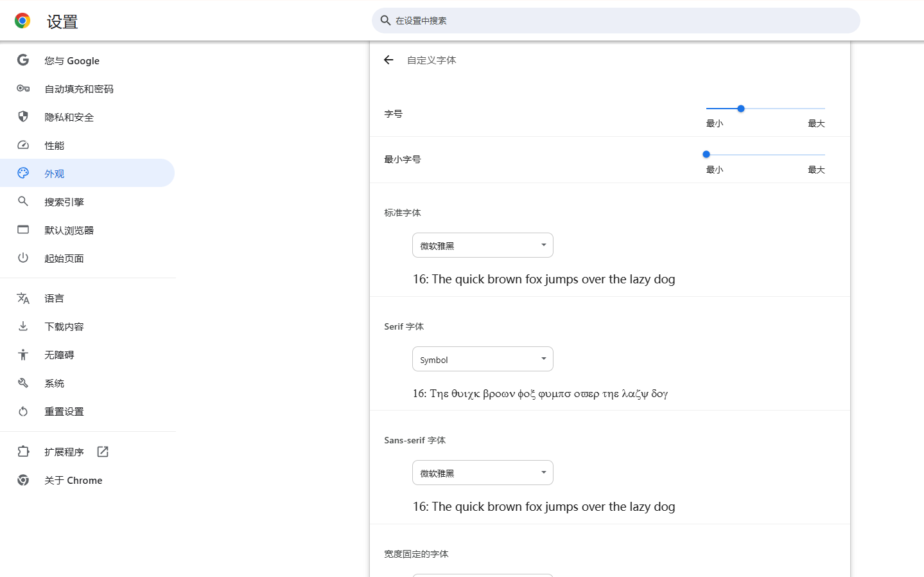Viewport: 924px width, 577px height.
Task: Click the Sans-serif sample sentence preview
Action: coord(544,506)
